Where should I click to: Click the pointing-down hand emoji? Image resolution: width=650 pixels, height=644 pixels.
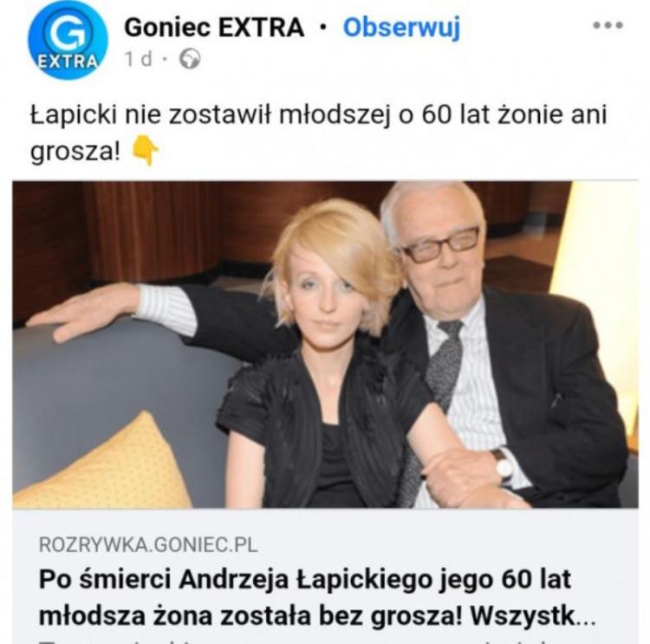coord(145,150)
